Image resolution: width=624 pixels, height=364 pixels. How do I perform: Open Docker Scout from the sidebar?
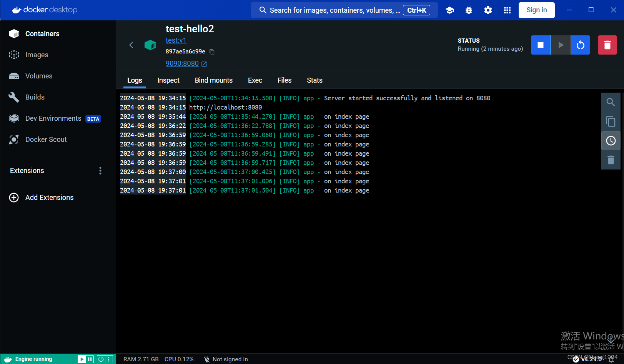click(x=46, y=139)
